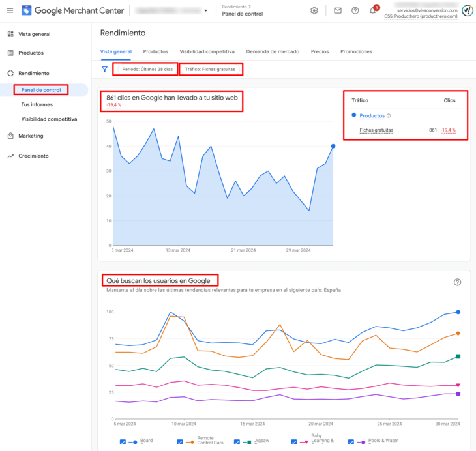Click the help icon beside Productos traffic
The width and height of the screenshot is (476, 451).
pos(389,115)
